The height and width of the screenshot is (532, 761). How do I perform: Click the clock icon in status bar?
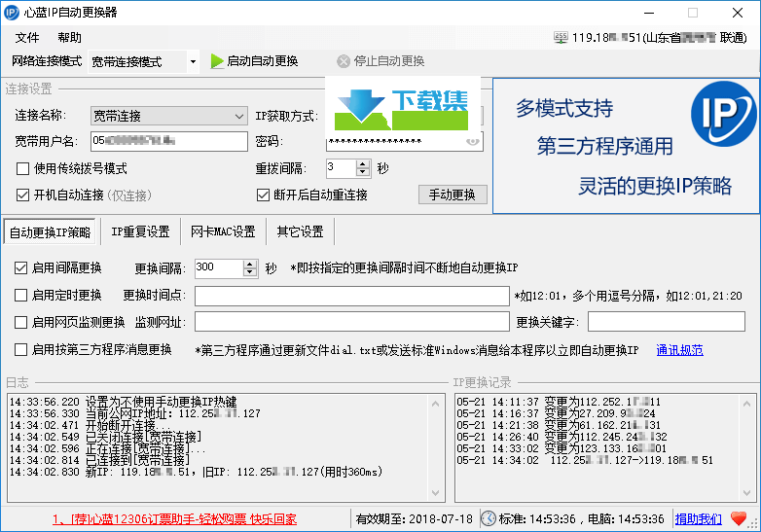click(489, 518)
